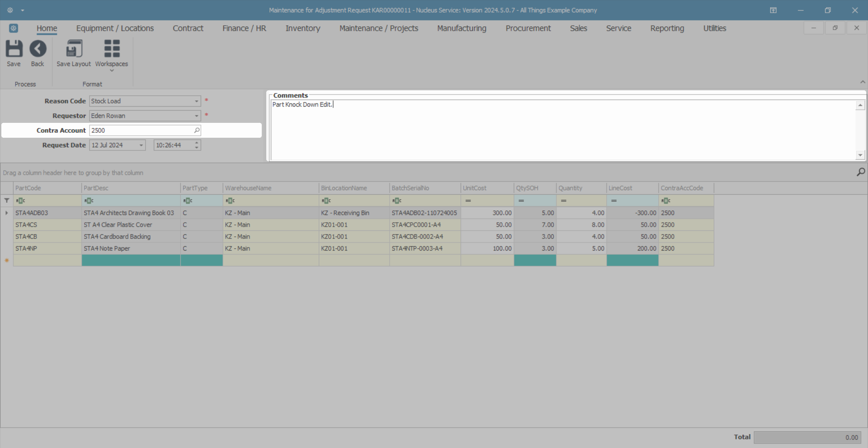This screenshot has width=868, height=448.
Task: Select the STA4NTP-0003-A4 batch cell
Action: [x=425, y=249]
